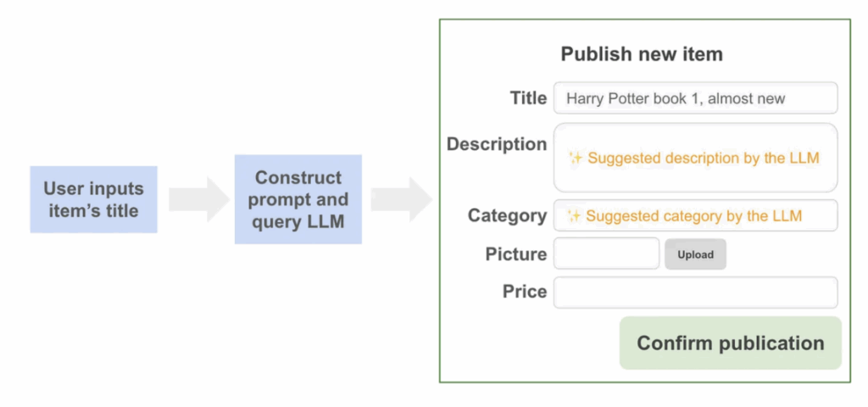Click the sparkle icon in Description field
868x407 pixels.
point(576,158)
